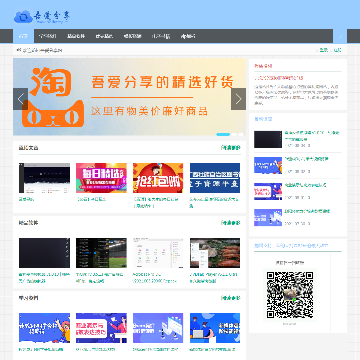Screen dimensions: 360x360
Task: Open the dark thumbnail in sidebar recent posts
Action: pyautogui.click(x=268, y=139)
